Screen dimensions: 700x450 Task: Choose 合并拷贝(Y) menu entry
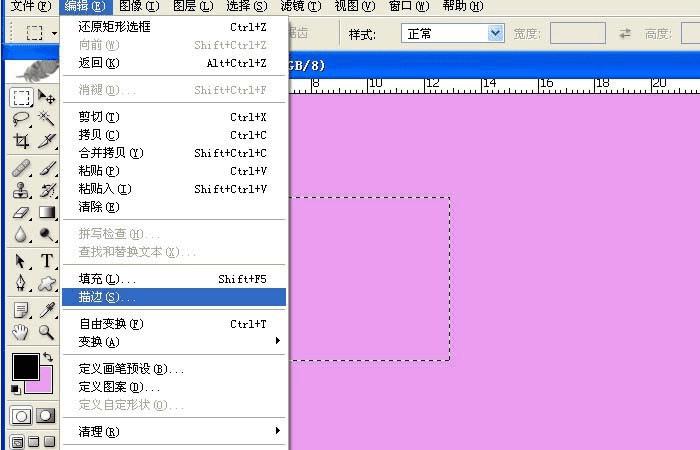174,153
